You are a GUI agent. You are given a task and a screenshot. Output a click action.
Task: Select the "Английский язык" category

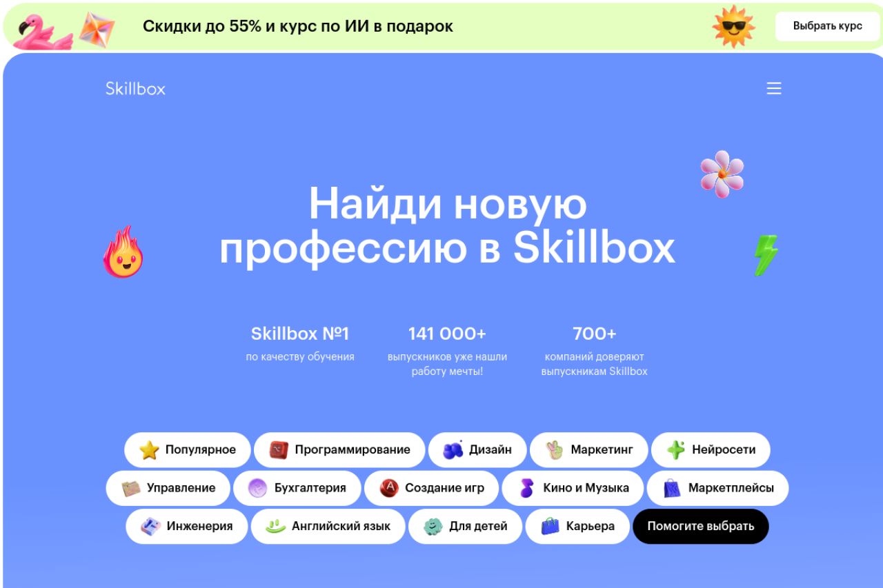[328, 527]
